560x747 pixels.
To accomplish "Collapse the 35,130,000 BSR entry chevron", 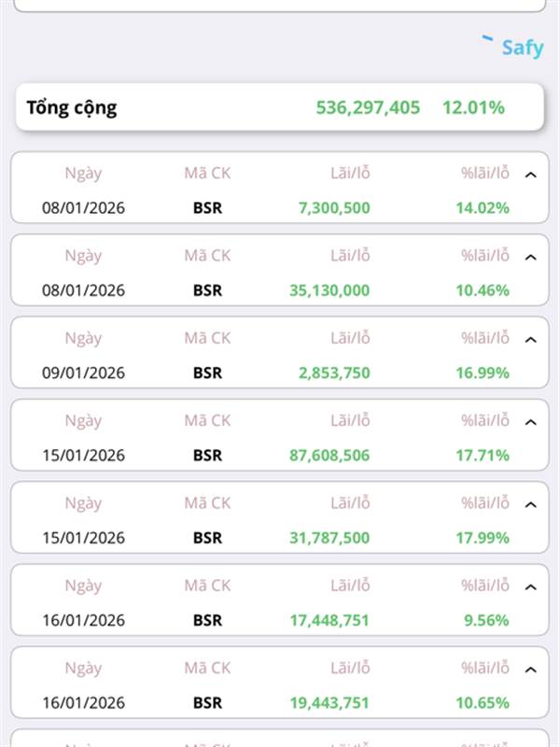I will click(530, 258).
